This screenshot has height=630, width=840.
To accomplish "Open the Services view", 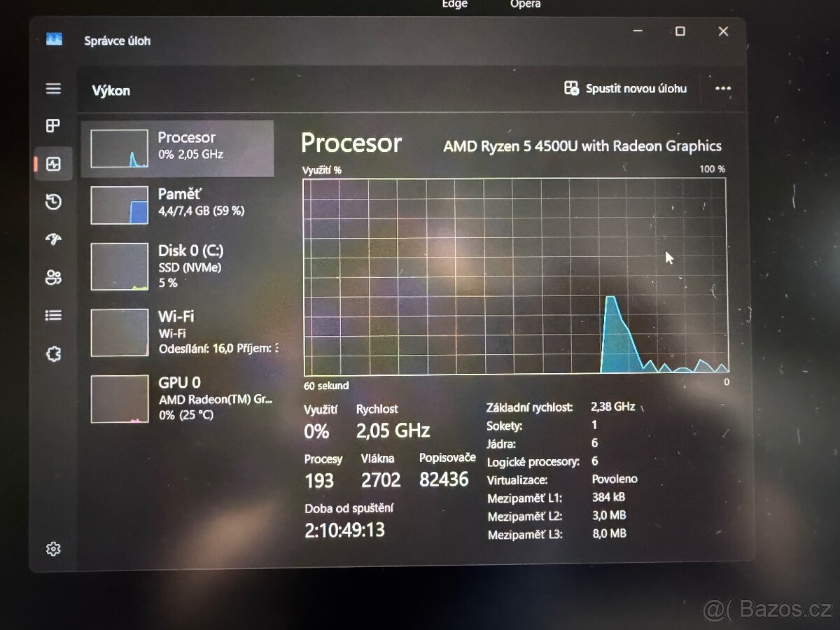I will (53, 353).
